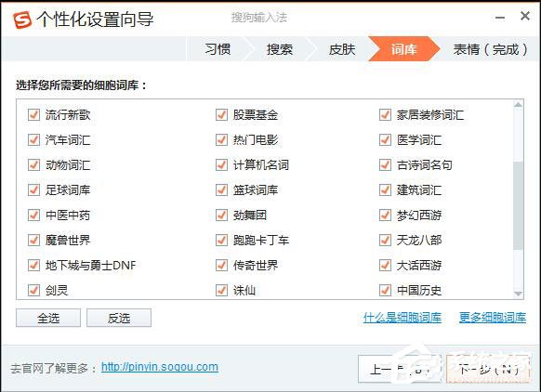The height and width of the screenshot is (392, 541).
Task: Click the 上一步 back button
Action: coord(400,370)
